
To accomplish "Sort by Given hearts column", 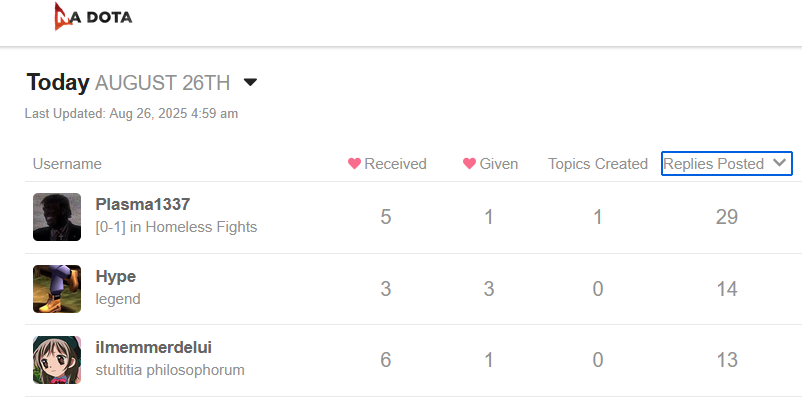I will (x=491, y=164).
